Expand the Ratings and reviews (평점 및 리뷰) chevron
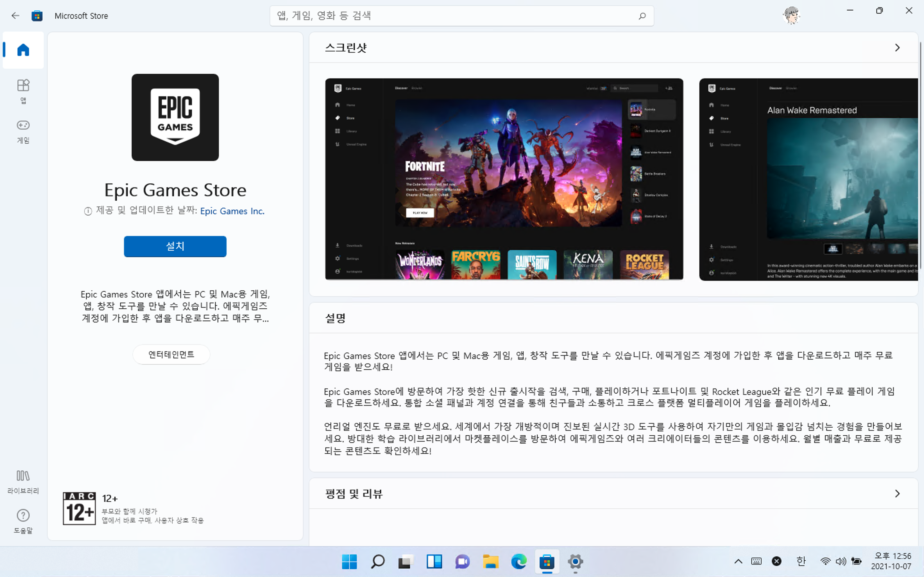This screenshot has width=924, height=577. pyautogui.click(x=897, y=493)
